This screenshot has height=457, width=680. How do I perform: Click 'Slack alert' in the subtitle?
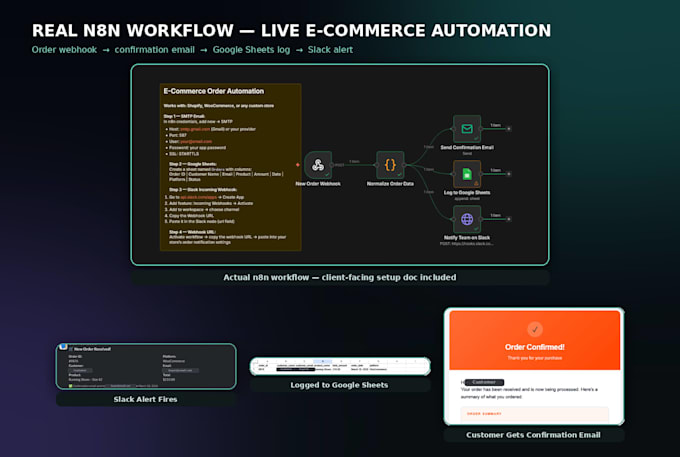tap(330, 50)
